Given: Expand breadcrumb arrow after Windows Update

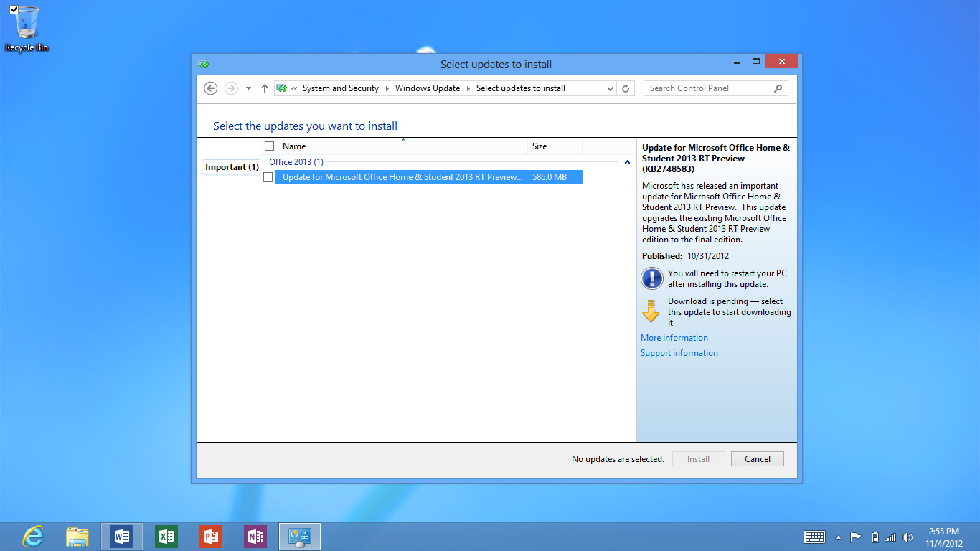Looking at the screenshot, I should 468,88.
